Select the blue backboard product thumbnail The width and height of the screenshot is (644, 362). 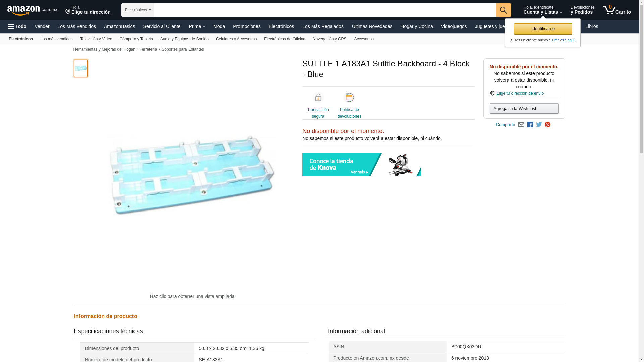(x=81, y=68)
